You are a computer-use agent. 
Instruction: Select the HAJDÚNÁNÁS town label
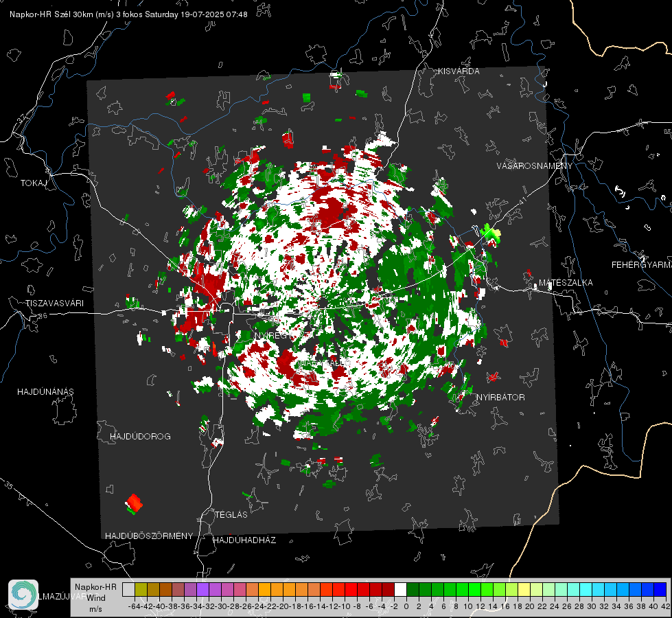(x=45, y=391)
